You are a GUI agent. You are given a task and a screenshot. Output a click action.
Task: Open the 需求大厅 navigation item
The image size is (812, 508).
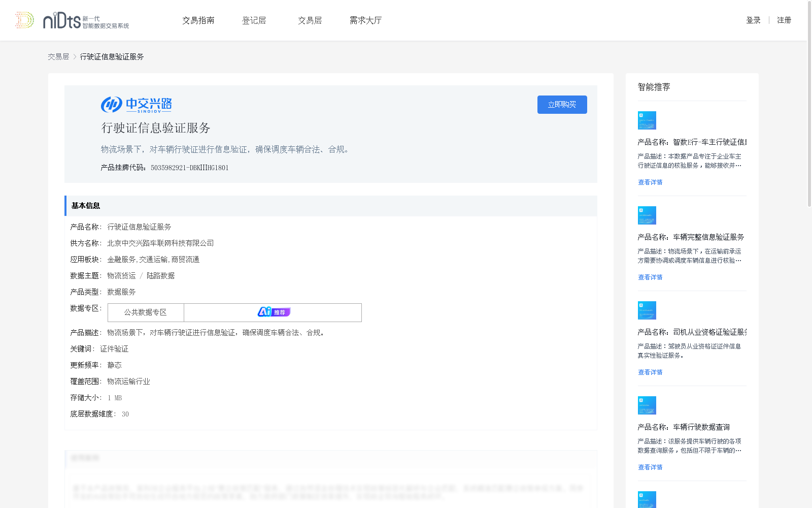(x=365, y=20)
